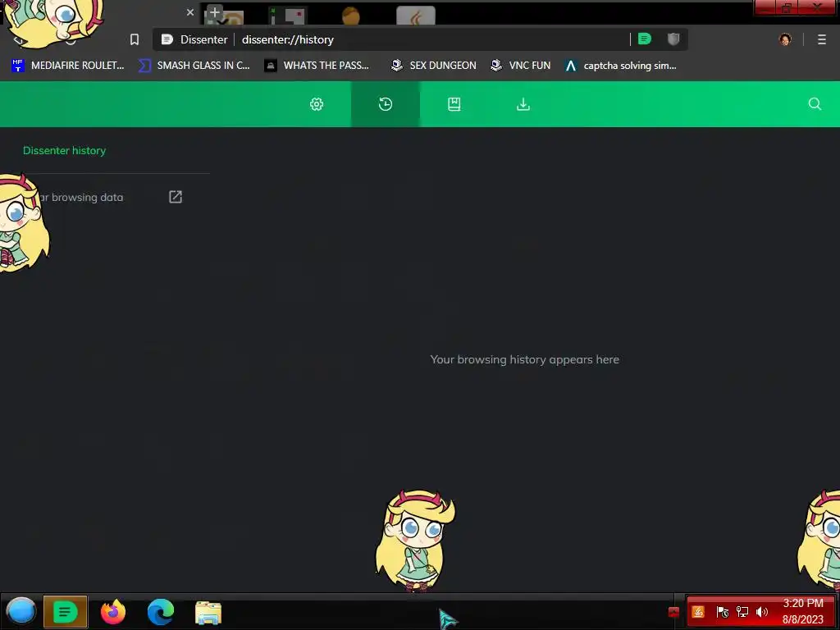This screenshot has height=630, width=840.
Task: Open the user profile avatar
Action: click(785, 39)
